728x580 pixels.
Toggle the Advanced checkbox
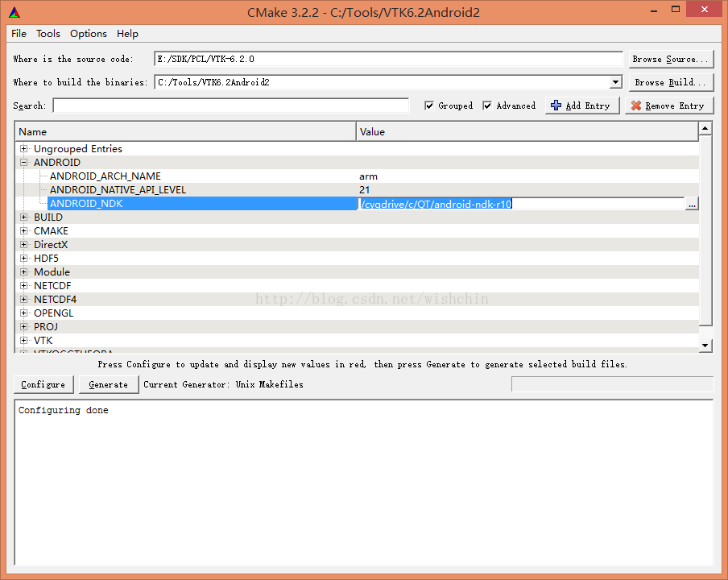487,106
